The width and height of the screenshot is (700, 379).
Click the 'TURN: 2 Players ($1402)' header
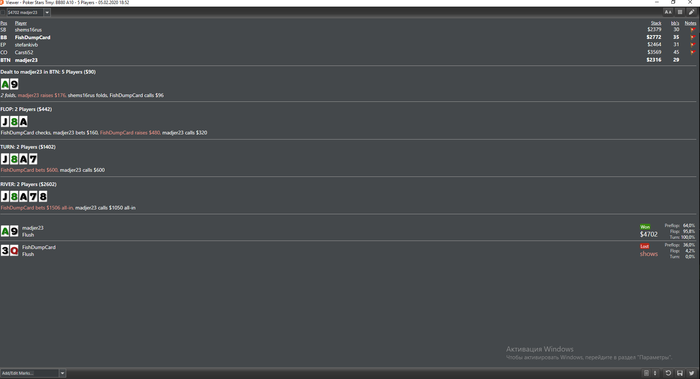(x=28, y=146)
